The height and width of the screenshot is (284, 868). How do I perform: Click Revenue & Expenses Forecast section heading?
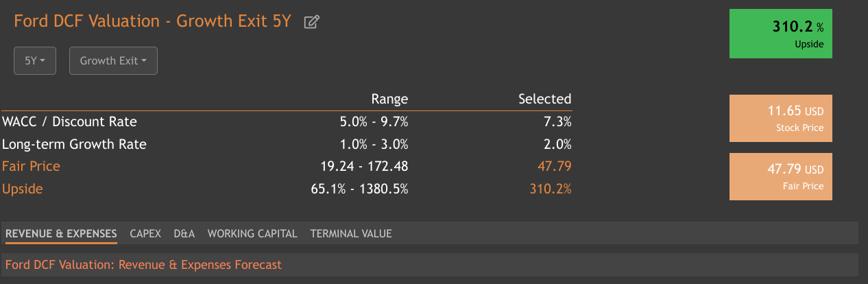pyautogui.click(x=143, y=264)
